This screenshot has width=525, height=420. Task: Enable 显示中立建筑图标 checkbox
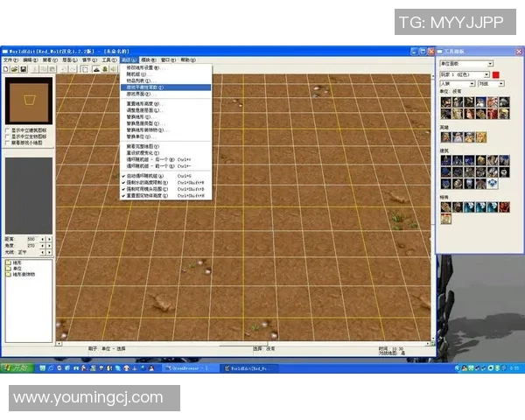click(x=8, y=129)
